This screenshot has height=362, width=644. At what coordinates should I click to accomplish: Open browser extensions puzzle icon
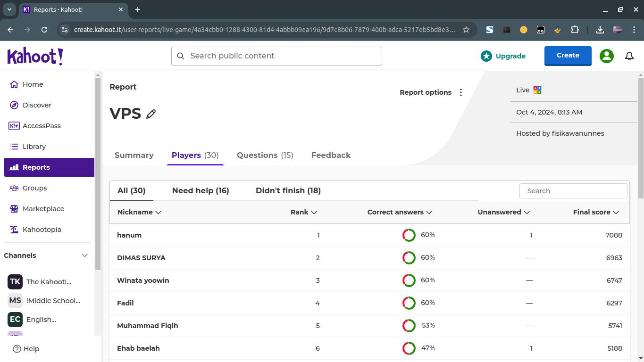point(575,30)
